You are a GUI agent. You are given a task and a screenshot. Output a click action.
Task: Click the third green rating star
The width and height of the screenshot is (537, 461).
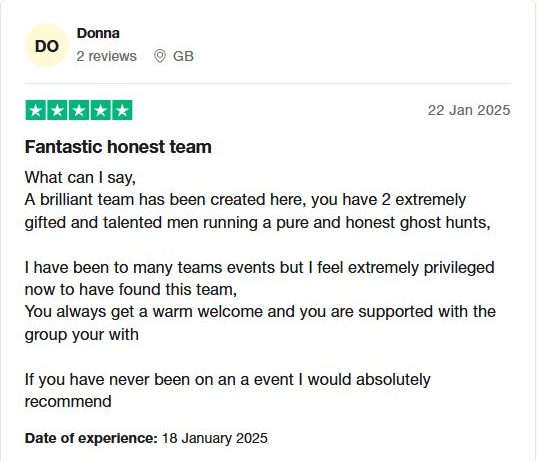pyautogui.click(x=79, y=110)
